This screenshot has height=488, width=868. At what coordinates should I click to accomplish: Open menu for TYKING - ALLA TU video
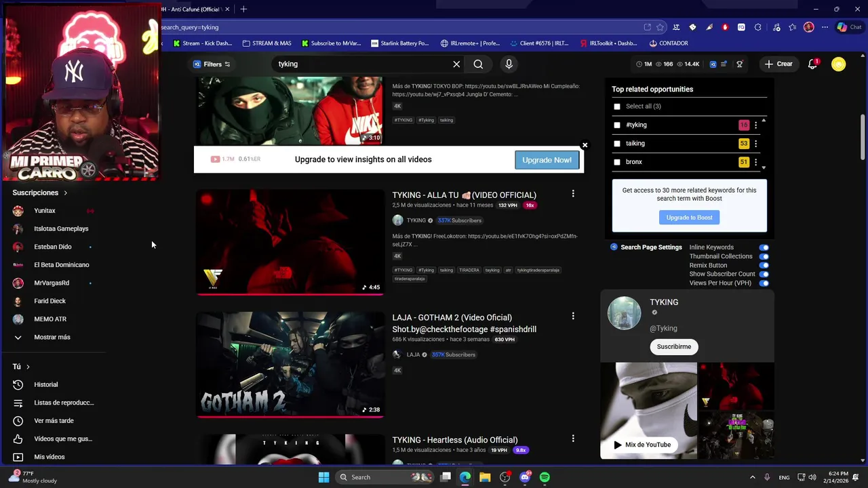coord(573,194)
